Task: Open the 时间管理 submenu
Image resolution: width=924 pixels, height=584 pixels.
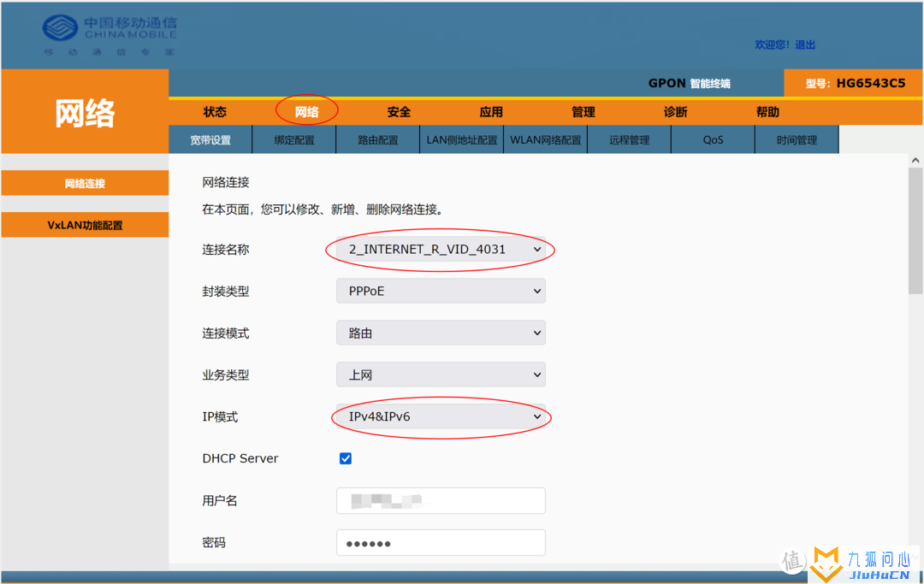Action: (797, 140)
